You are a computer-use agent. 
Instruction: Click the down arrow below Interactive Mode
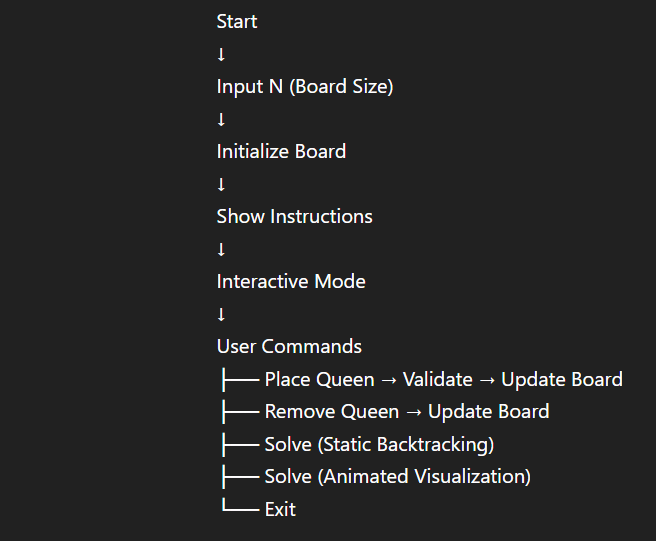[221, 314]
